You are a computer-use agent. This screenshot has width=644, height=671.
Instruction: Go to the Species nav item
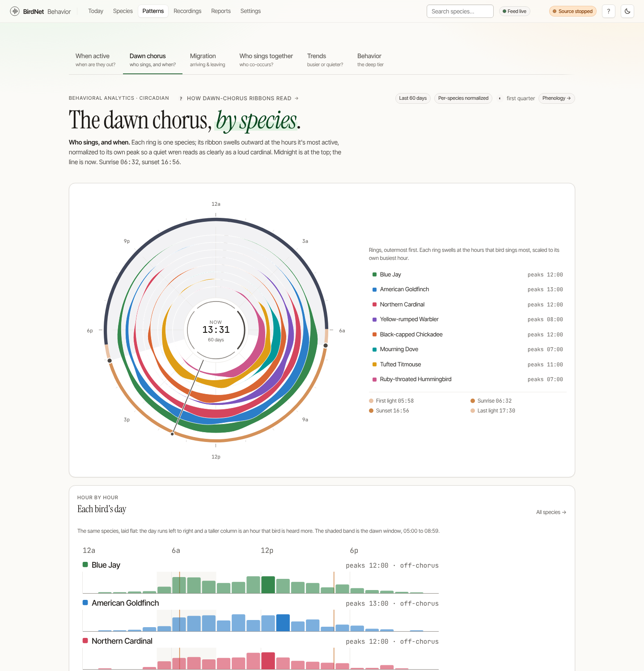click(123, 11)
